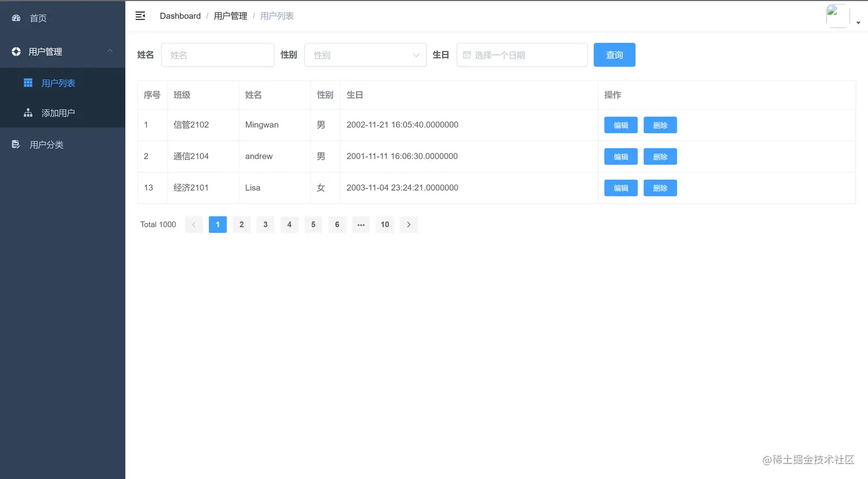The image size is (868, 479).
Task: Click the 用户管理 breadcrumb
Action: (x=230, y=16)
